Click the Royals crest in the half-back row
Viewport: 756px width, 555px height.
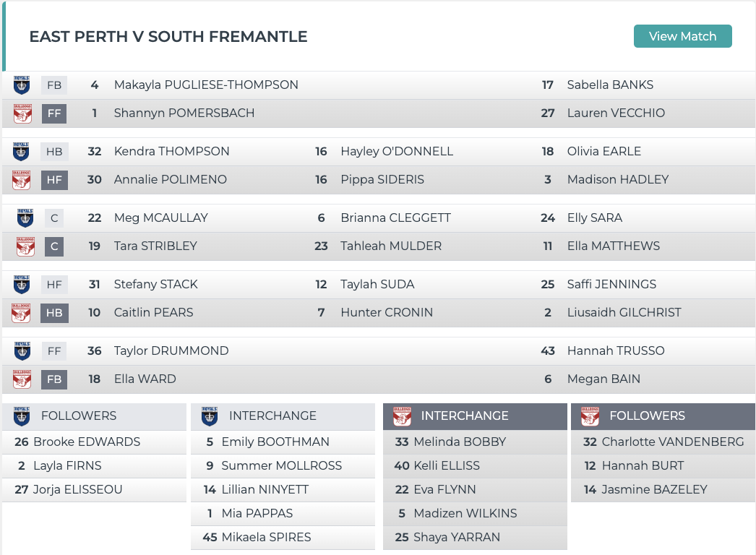[22, 151]
